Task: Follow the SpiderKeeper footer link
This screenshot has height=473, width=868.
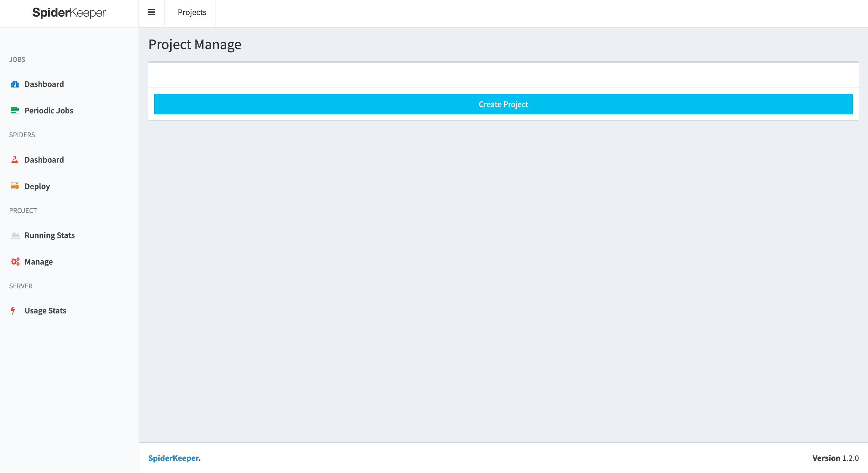Action: [174, 458]
